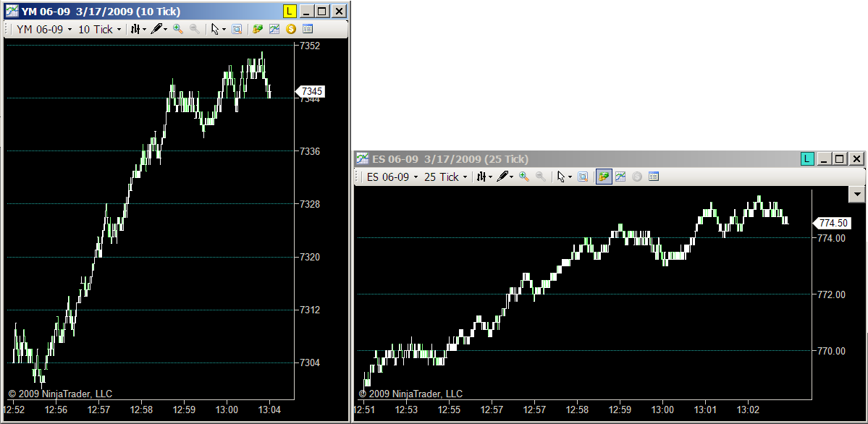Screen dimensions: 868x424
Task: Click greyed Strategies coin in ES window
Action: [637, 177]
